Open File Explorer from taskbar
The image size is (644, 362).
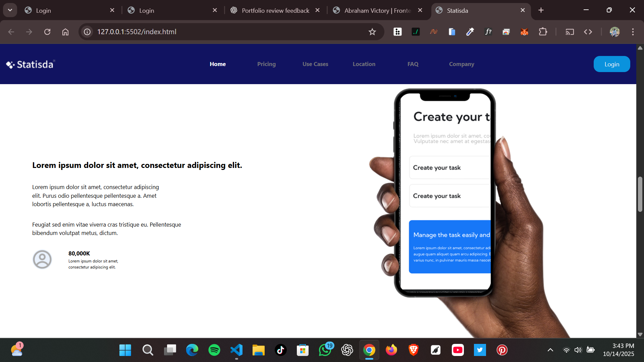point(259,350)
